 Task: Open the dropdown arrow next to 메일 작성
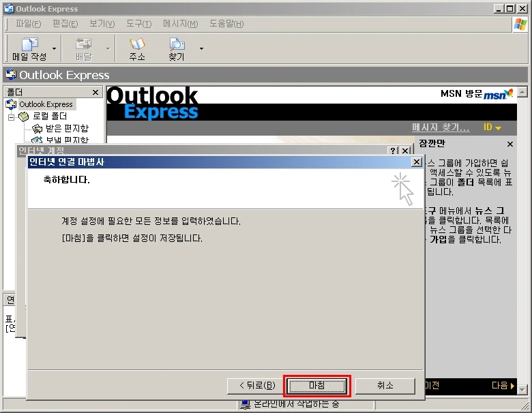click(54, 49)
